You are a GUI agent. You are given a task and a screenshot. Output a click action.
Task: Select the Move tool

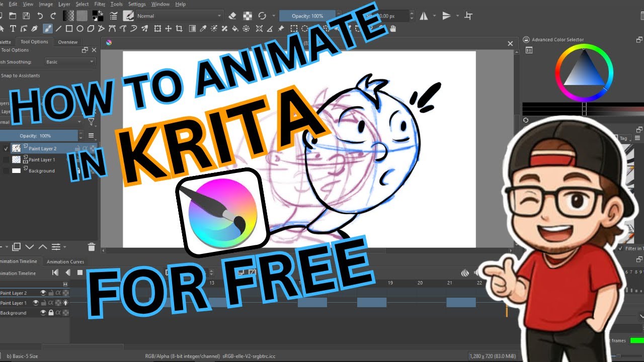[x=169, y=29]
